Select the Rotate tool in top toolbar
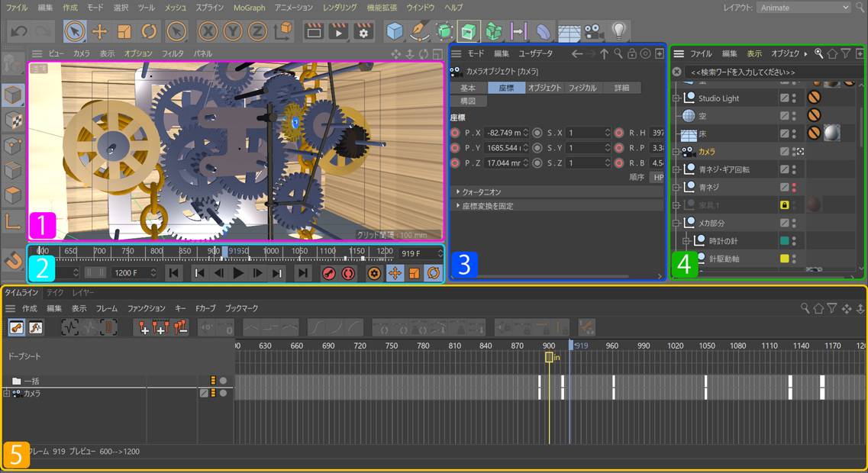 coord(149,31)
